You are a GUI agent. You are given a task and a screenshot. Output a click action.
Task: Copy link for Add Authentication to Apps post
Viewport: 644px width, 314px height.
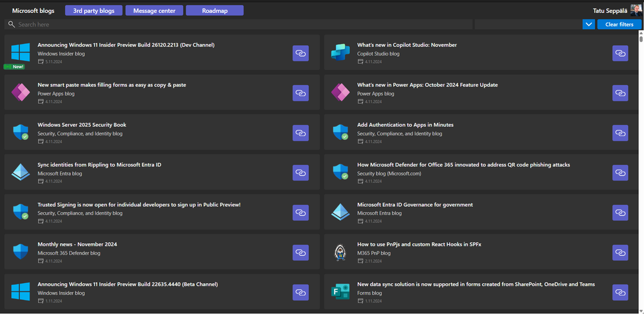point(620,133)
